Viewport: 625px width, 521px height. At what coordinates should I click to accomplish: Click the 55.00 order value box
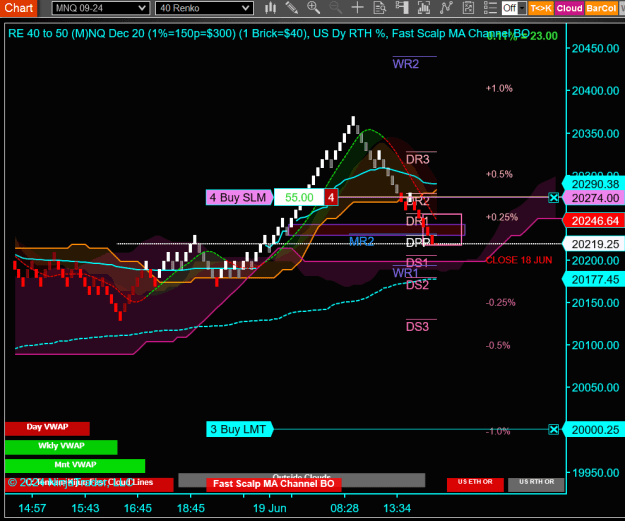pyautogui.click(x=299, y=197)
